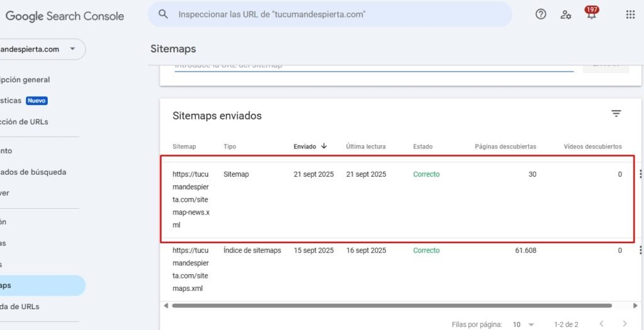Click the horizontal table scrollbar thumb

392,305
